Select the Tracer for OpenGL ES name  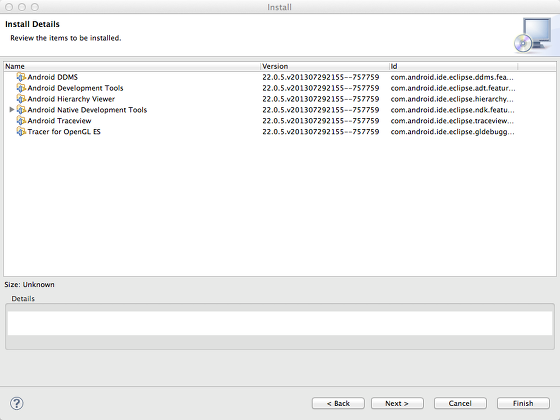64,131
